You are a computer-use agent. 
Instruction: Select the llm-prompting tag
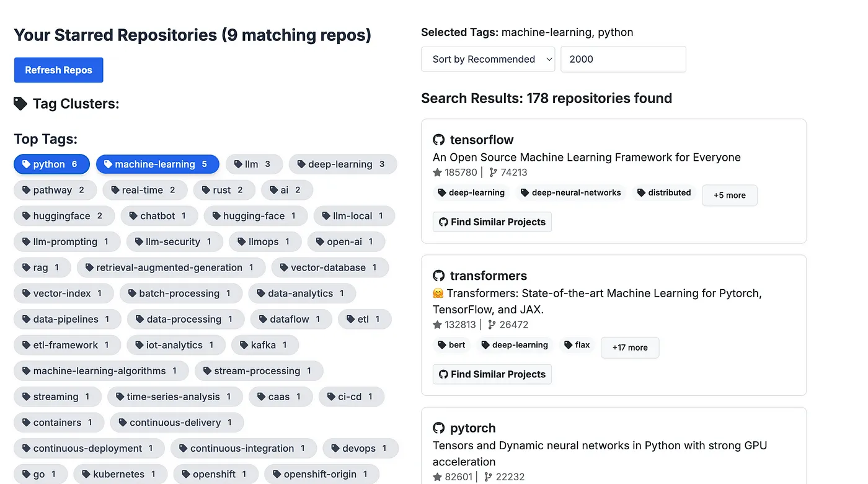pyautogui.click(x=67, y=242)
